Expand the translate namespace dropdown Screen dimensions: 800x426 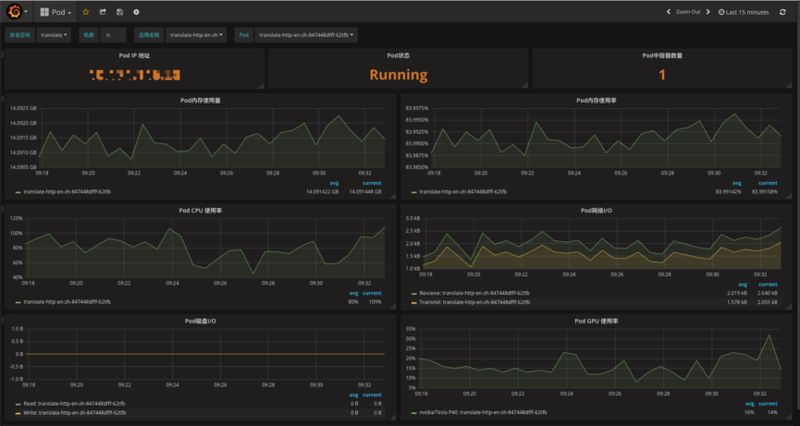click(54, 35)
